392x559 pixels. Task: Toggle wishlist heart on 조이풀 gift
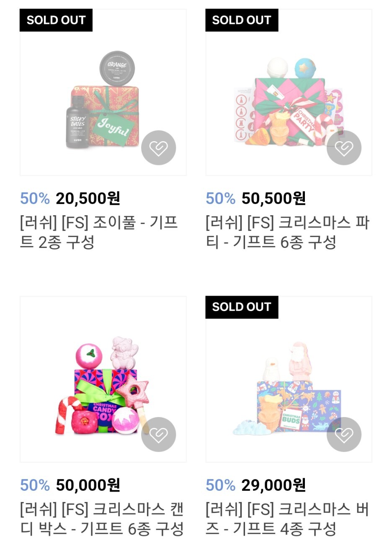pos(158,148)
